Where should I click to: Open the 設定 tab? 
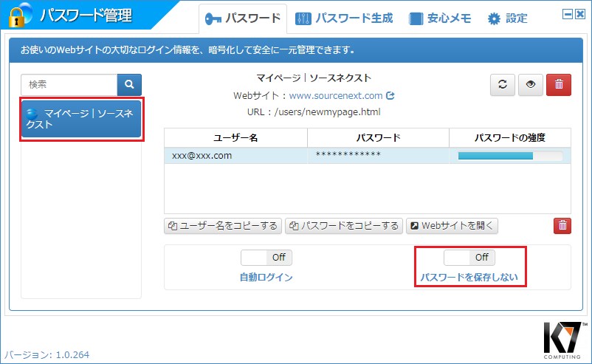(507, 18)
